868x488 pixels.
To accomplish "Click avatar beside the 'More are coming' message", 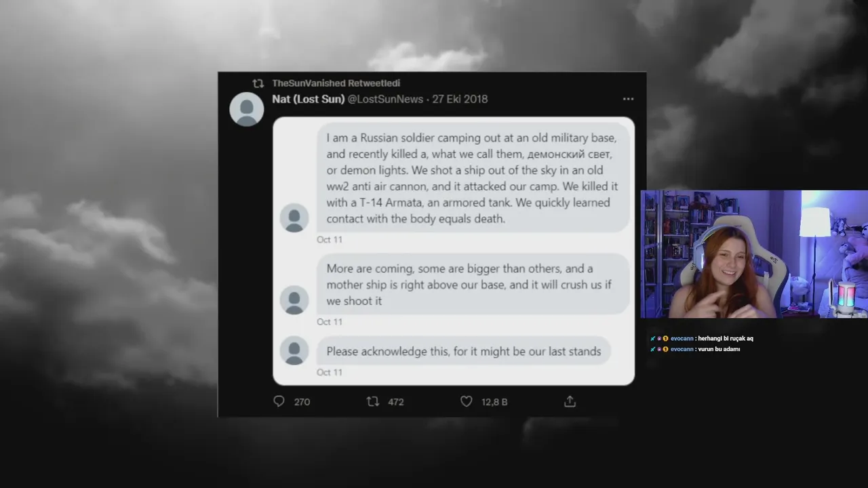I will (294, 300).
